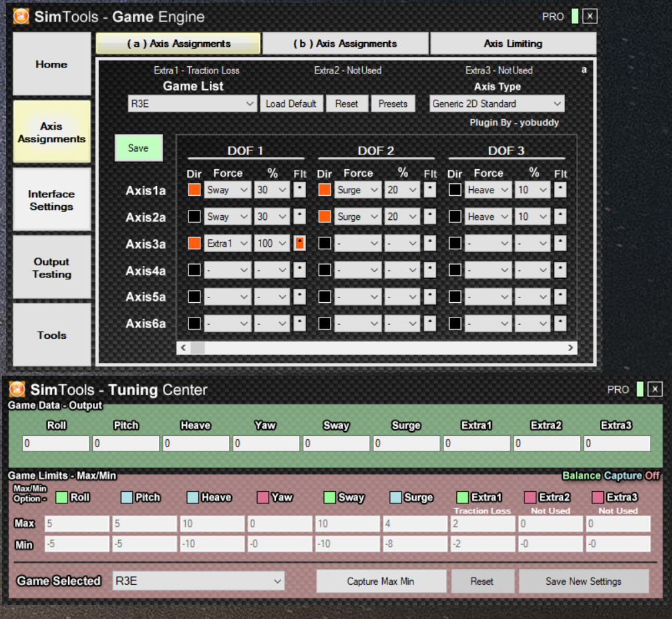Click the green status indicator in Tuning Center

(x=640, y=389)
